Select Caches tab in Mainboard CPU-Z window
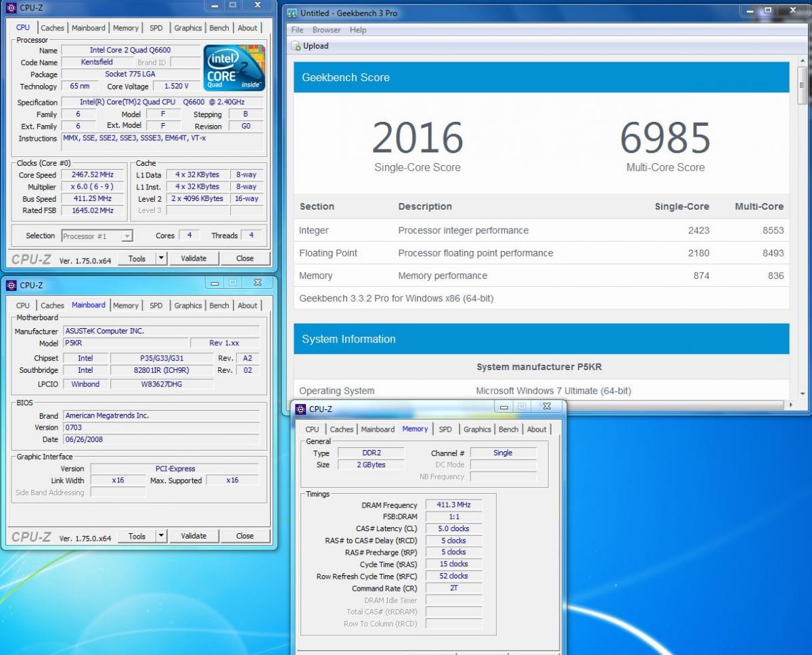This screenshot has height=655, width=812. (52, 305)
